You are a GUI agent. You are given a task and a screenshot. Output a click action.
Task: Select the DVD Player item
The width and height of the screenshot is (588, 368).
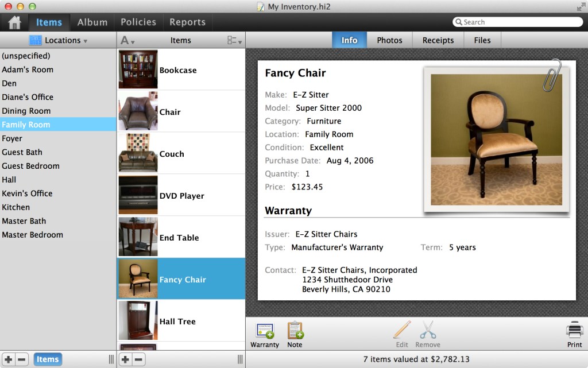pyautogui.click(x=181, y=195)
